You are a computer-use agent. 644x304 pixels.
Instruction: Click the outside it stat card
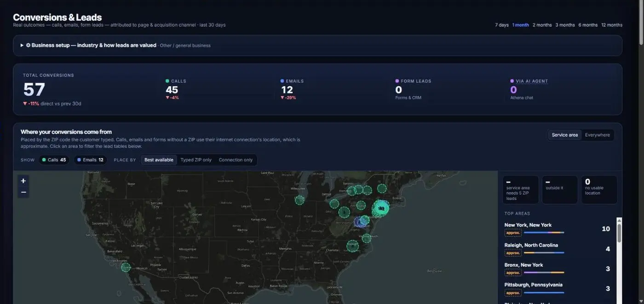[x=560, y=190]
